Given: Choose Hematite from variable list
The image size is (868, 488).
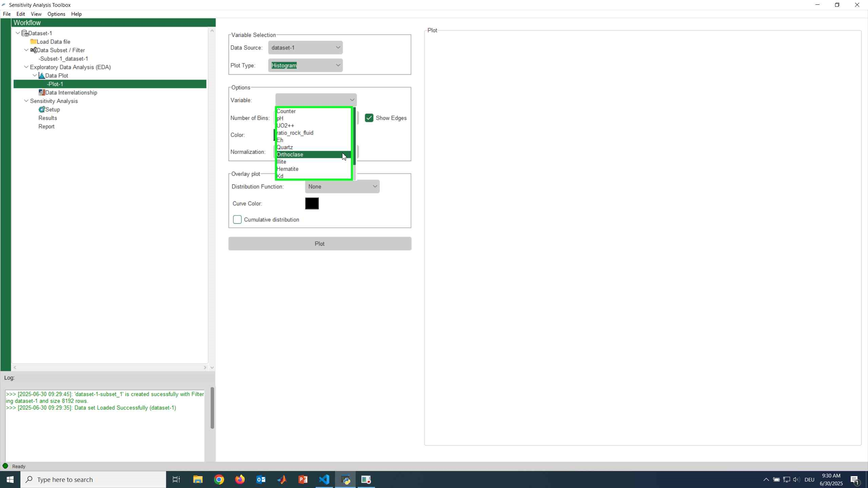Looking at the screenshot, I should click(314, 169).
